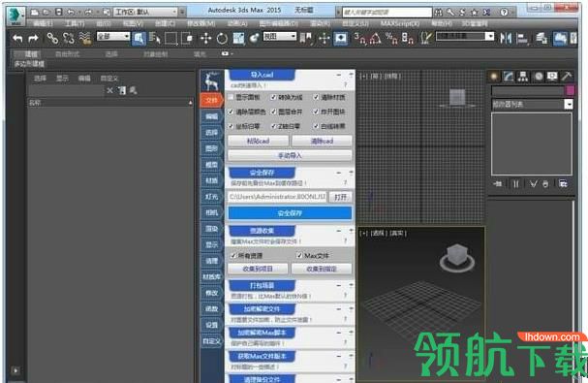588x383 pixels.
Task: Open Select by Name list icon
Action: (x=154, y=39)
